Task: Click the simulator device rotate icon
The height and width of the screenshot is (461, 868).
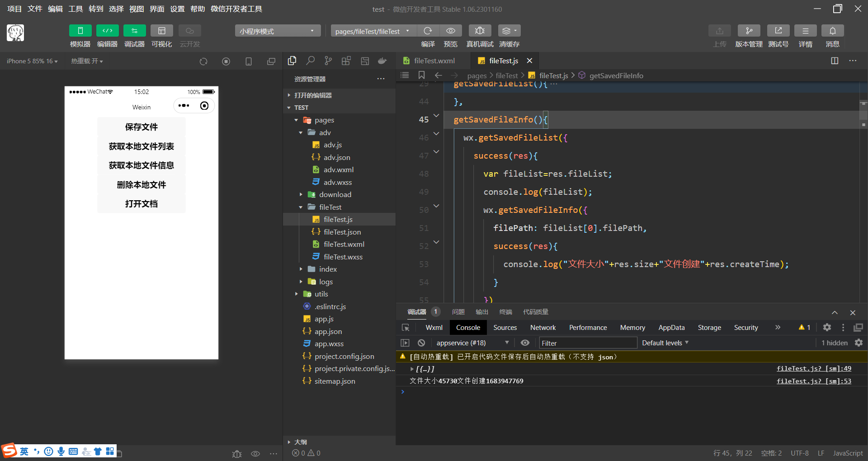Action: click(249, 61)
